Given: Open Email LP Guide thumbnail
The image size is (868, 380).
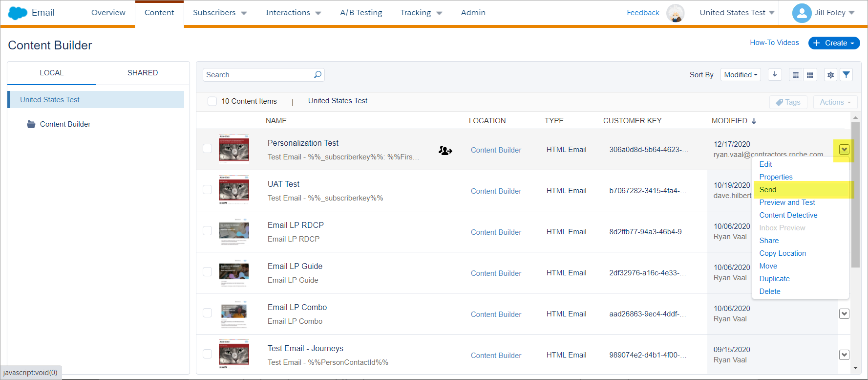Looking at the screenshot, I should (x=234, y=272).
